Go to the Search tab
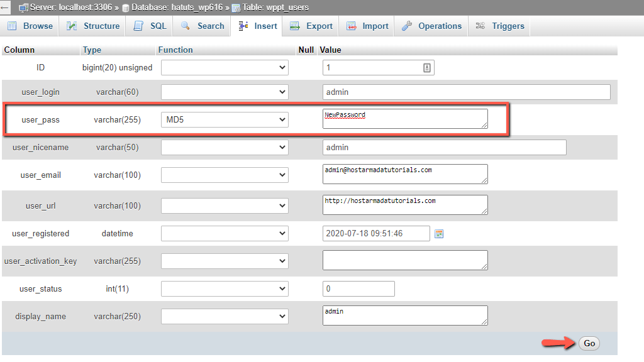644x362 pixels. click(202, 26)
